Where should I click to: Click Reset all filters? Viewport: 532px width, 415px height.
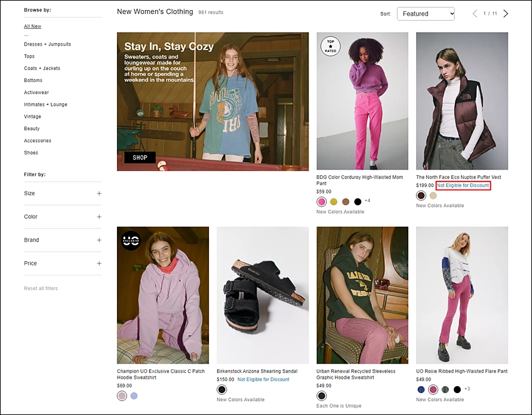pos(41,289)
